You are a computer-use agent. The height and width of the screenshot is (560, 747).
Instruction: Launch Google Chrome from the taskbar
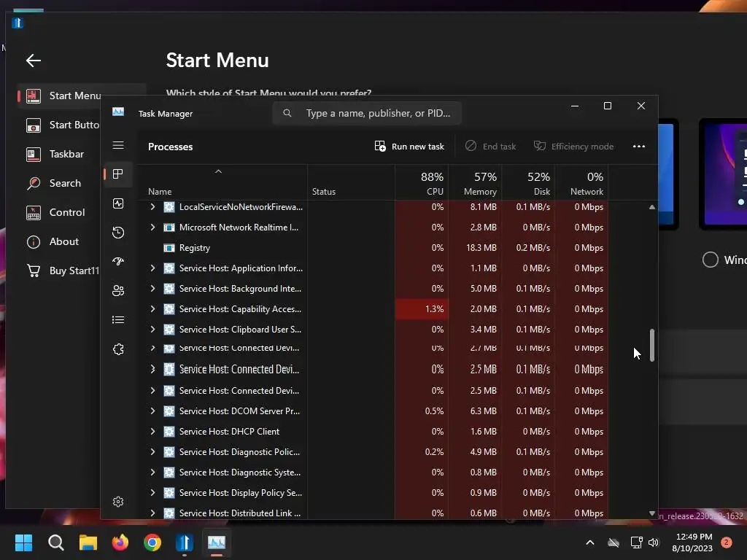point(152,542)
